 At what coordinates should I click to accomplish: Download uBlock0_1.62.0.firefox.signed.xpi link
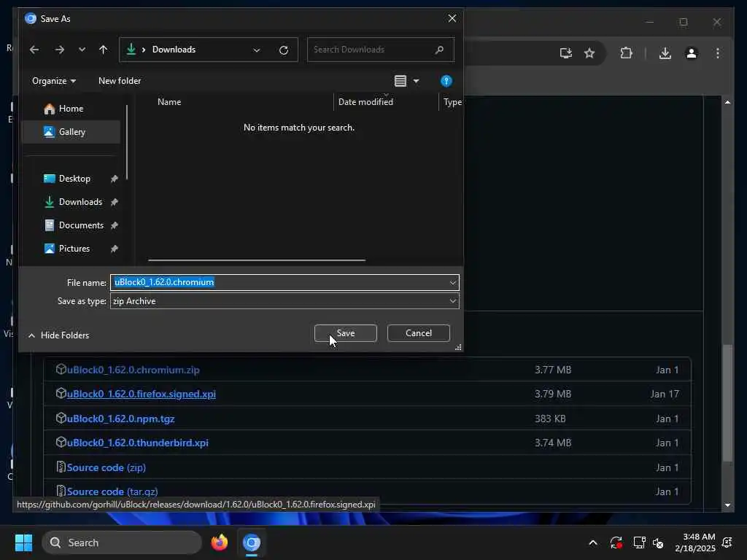click(x=141, y=394)
